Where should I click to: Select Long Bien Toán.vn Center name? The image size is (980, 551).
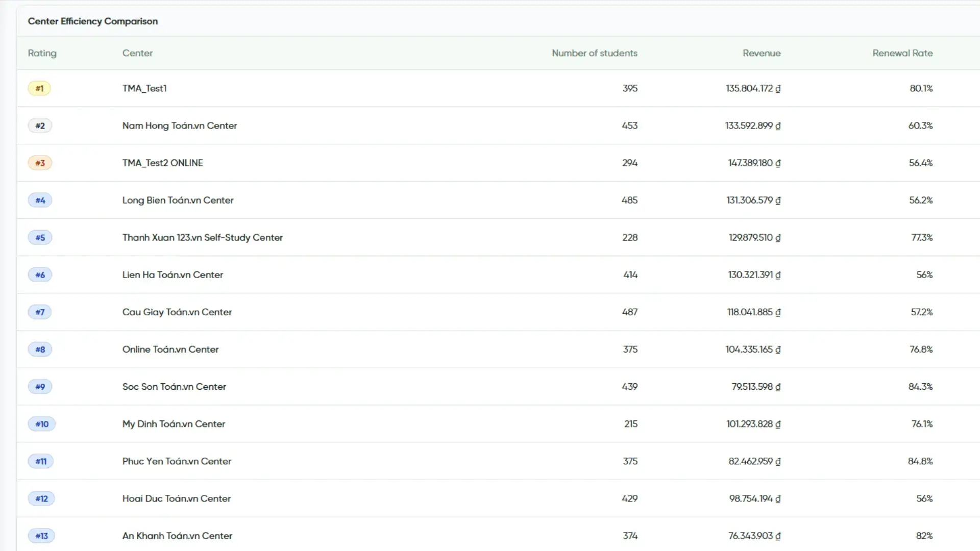click(178, 200)
